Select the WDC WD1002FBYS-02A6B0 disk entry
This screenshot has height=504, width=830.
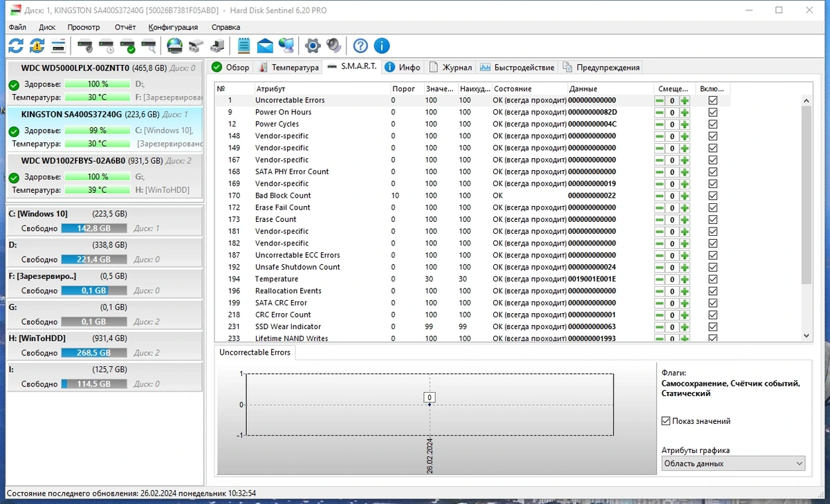pos(105,176)
